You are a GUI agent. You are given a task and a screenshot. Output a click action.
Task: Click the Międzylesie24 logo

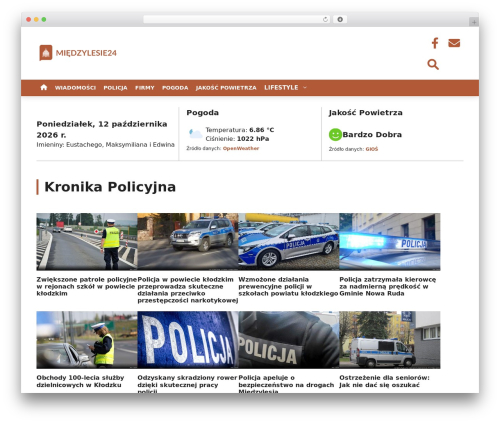pos(78,53)
